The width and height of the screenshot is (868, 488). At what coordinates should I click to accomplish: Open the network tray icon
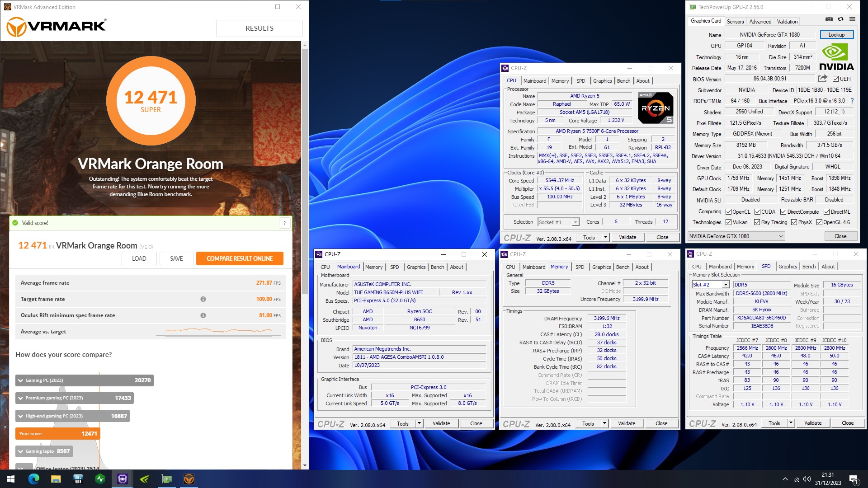click(797, 479)
